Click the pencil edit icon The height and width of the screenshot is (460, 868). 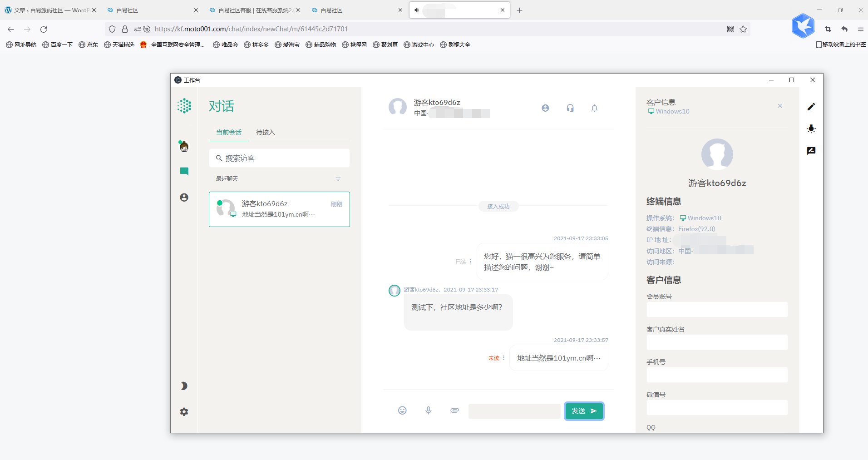tap(811, 107)
